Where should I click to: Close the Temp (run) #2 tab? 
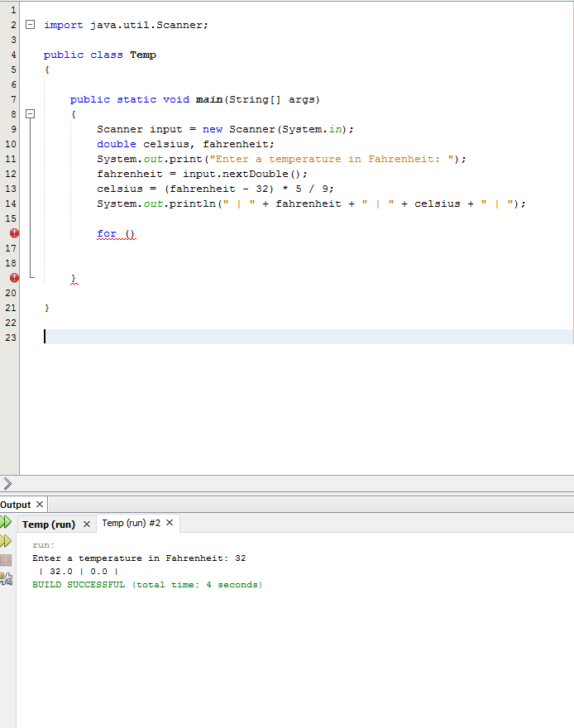tap(170, 523)
